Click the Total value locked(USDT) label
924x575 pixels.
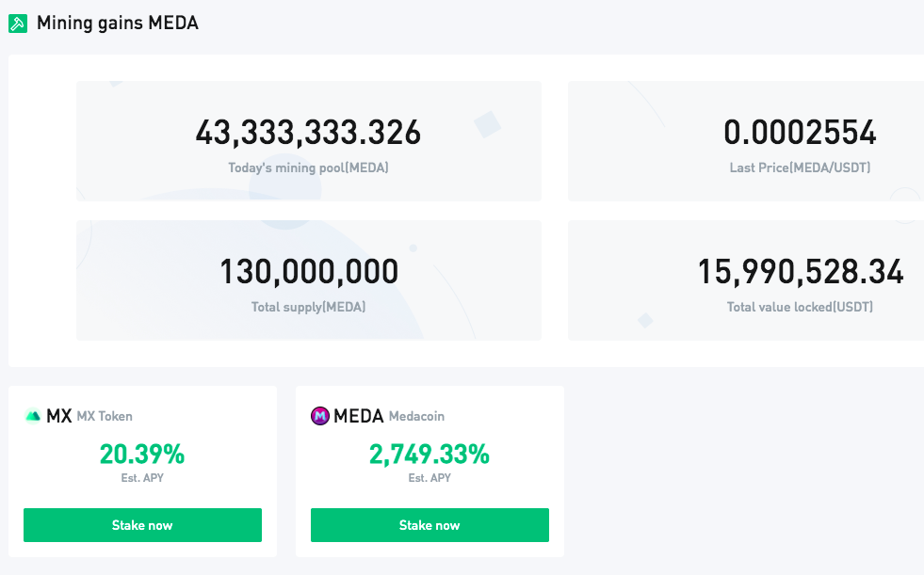800,307
